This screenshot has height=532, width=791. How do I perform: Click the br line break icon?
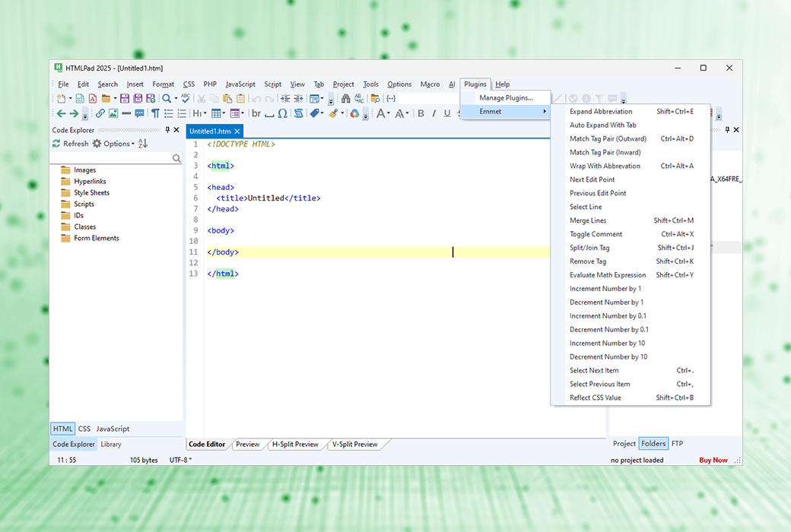tap(256, 114)
